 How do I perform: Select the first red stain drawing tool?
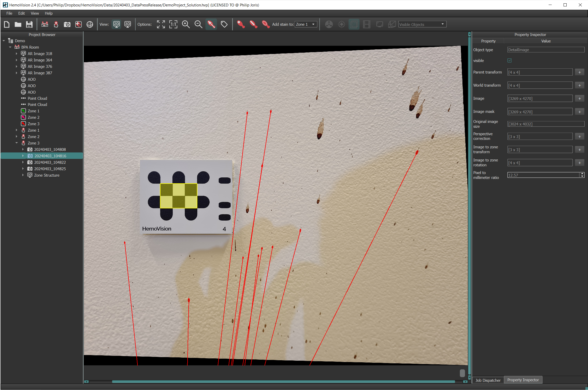pos(241,24)
